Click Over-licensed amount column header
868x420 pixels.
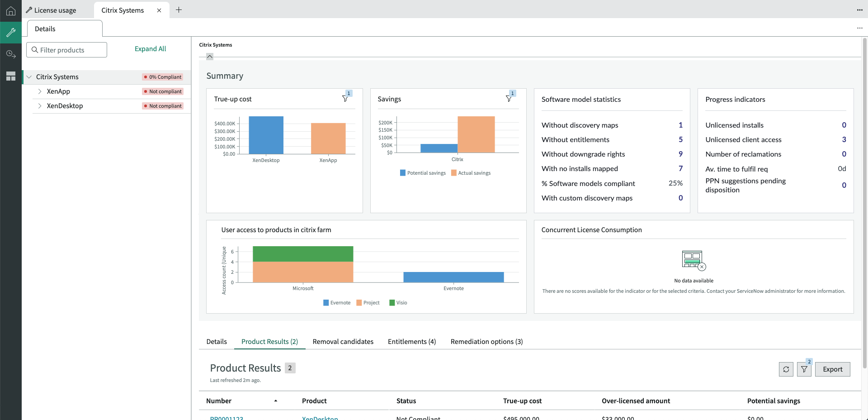coord(636,401)
